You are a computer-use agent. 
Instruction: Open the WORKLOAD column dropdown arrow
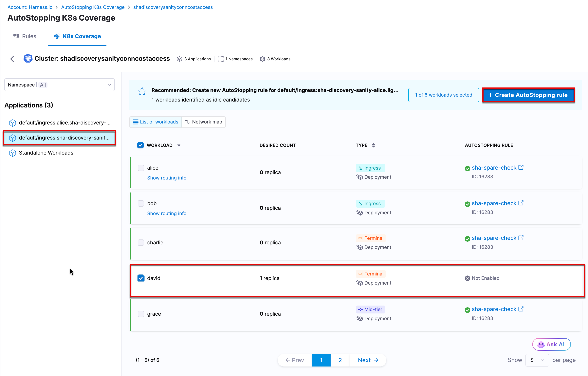(179, 145)
